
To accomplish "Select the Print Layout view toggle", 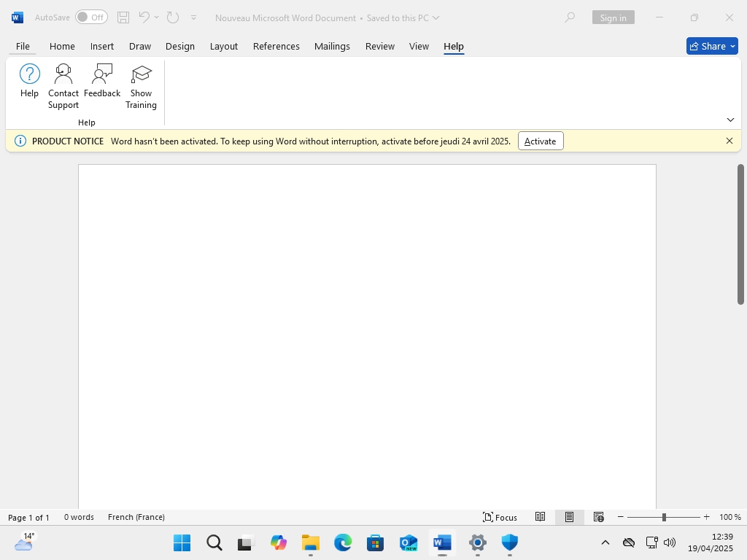I will coord(569,517).
